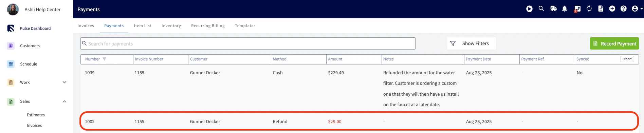644x133 pixels.
Task: Toggle sort arrow on Number column
Action: pyautogui.click(x=105, y=59)
